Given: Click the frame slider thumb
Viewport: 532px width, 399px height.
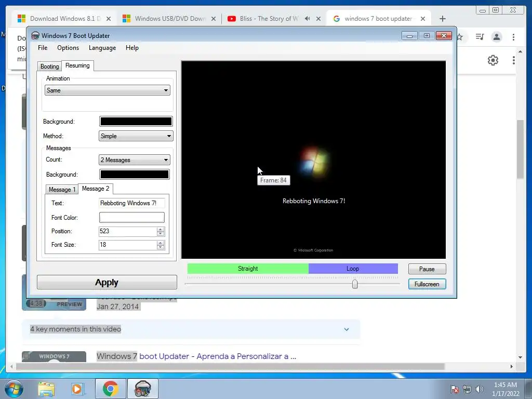Looking at the screenshot, I should click(355, 284).
